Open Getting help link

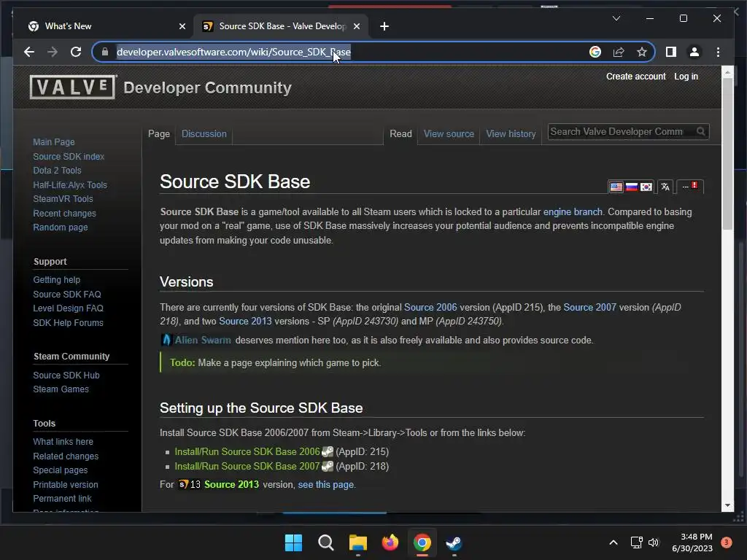57,279
